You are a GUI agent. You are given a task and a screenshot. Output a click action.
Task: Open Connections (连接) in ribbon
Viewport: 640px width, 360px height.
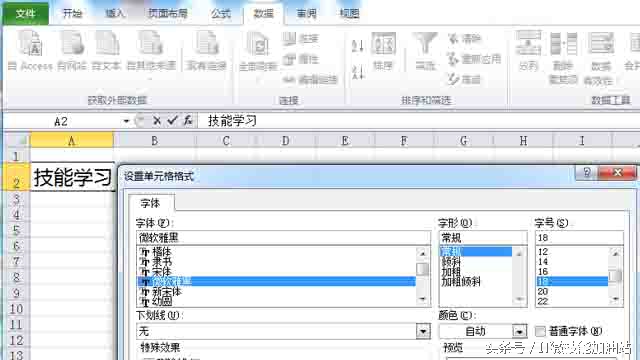click(x=300, y=39)
